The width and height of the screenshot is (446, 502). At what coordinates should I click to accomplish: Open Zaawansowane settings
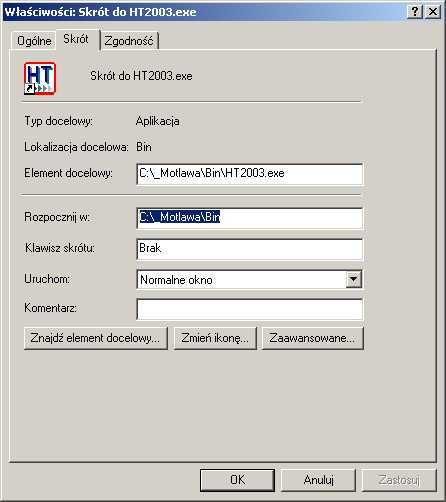312,338
